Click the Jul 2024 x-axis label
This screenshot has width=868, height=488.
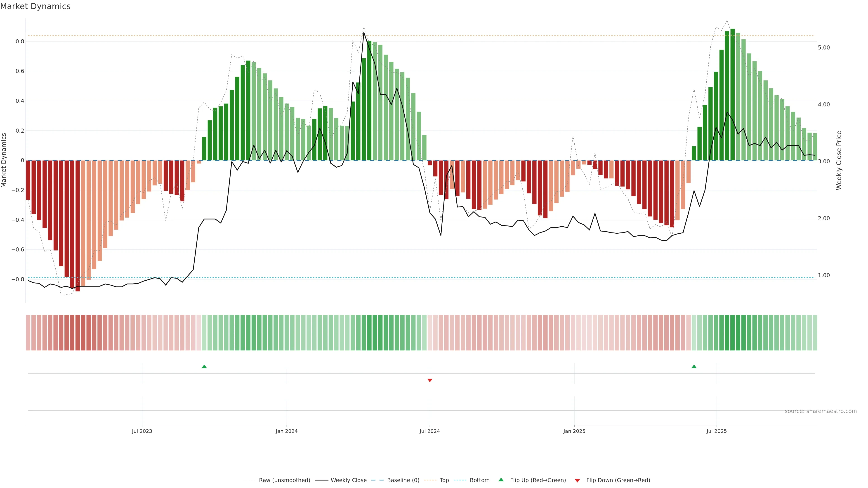(430, 431)
